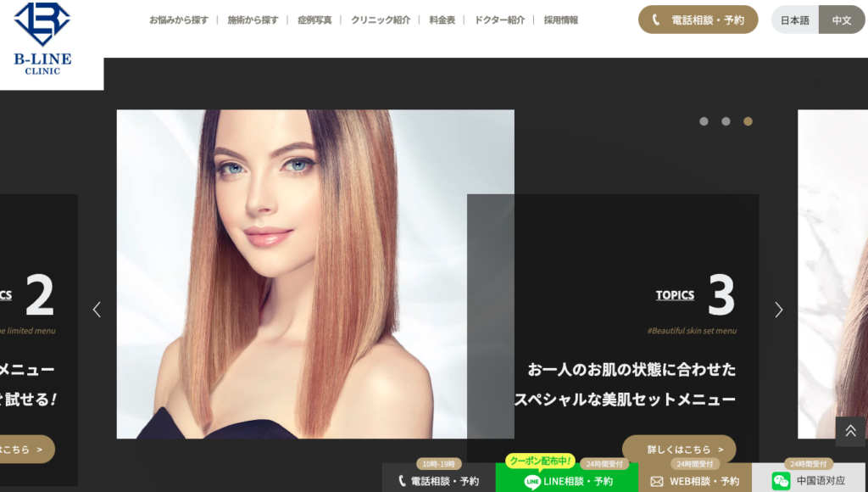
Task: Click the bottom 電話相談・予約 phone bar
Action: (x=437, y=480)
